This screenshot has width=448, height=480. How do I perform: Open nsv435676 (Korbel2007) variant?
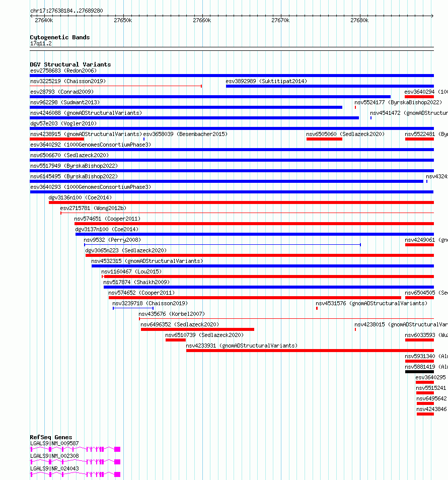coord(172,314)
